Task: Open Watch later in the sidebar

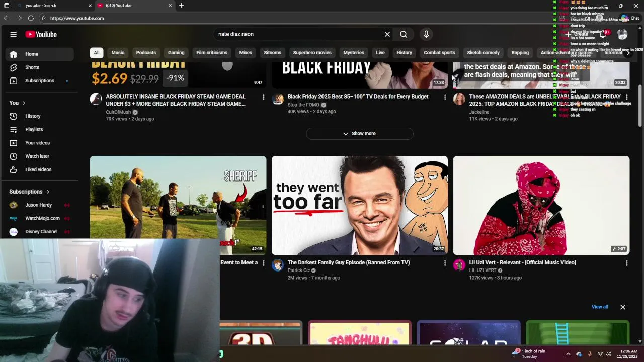Action: click(40, 156)
